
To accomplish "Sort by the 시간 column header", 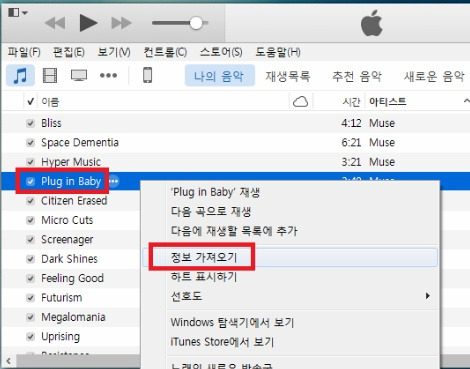I will pyautogui.click(x=351, y=101).
